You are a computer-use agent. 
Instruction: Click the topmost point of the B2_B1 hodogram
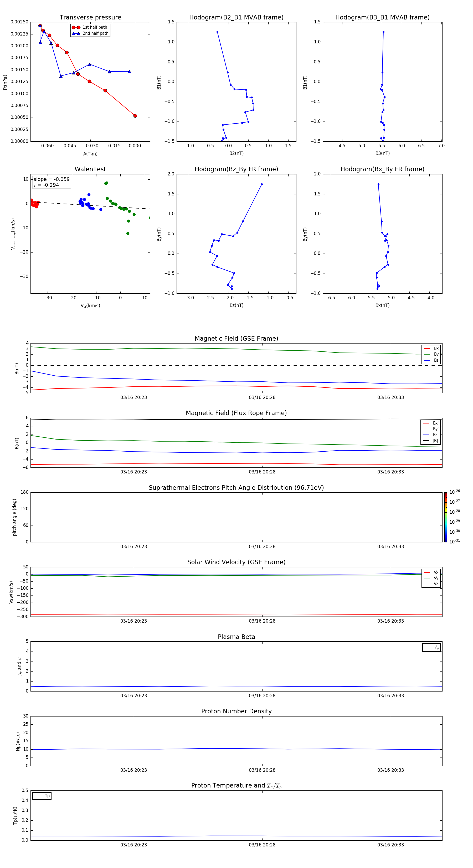pos(218,32)
